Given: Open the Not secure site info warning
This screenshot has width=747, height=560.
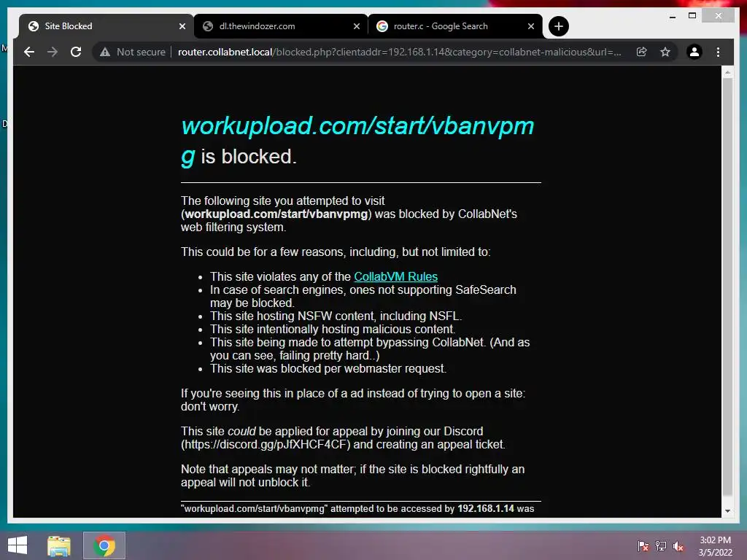Looking at the screenshot, I should tap(133, 52).
